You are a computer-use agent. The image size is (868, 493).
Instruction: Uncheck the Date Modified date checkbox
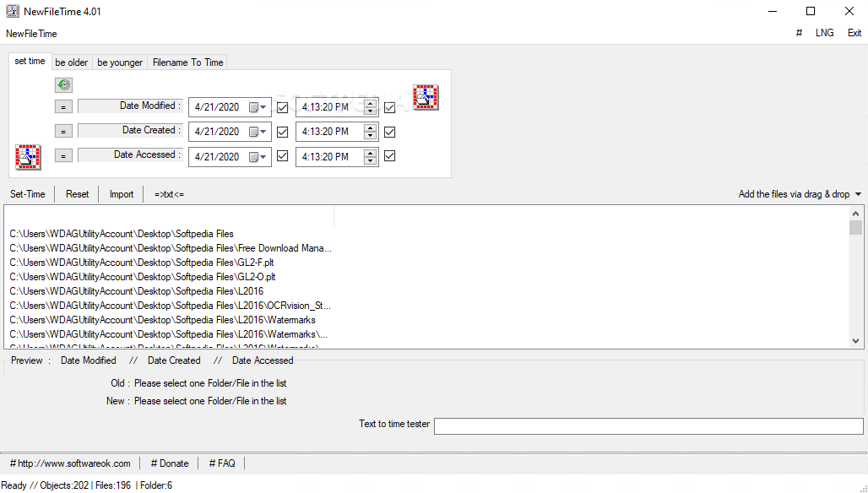coord(282,107)
